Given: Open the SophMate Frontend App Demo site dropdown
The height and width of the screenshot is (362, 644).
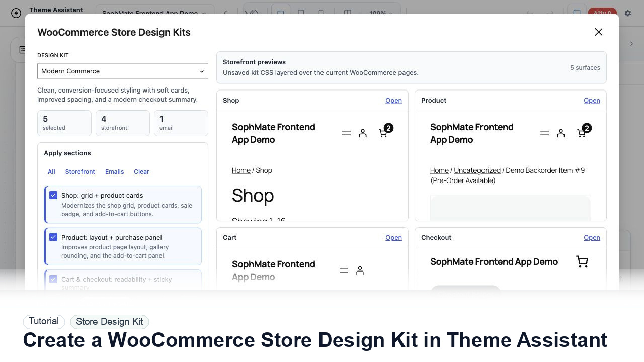Looking at the screenshot, I should 154,13.
